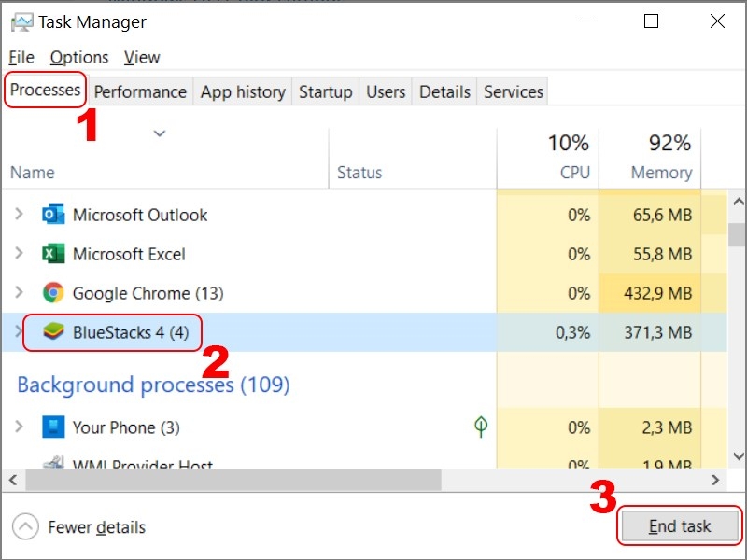Select the Your Phone (3) row name
This screenshot has height=560, width=747.
[x=126, y=427]
